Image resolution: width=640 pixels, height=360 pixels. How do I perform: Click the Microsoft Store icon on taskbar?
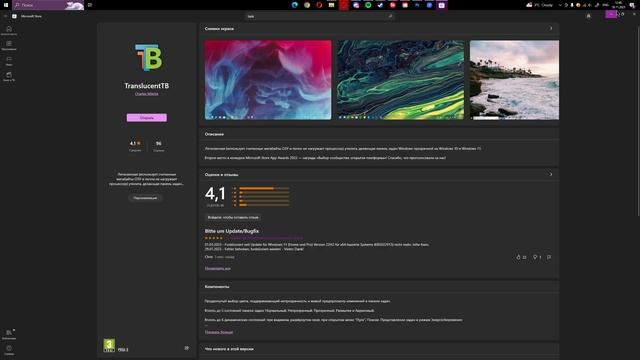click(442, 5)
